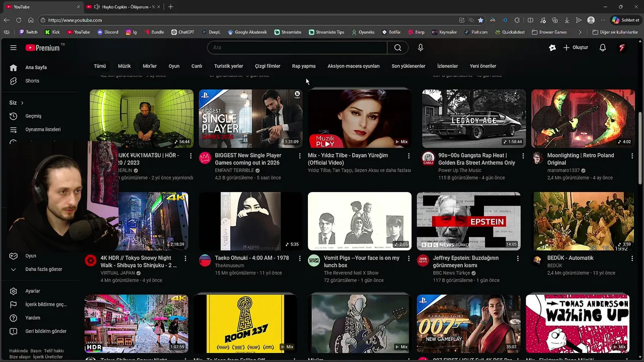
Task: Open the YouTube hamburger guide menu
Action: 14,48
